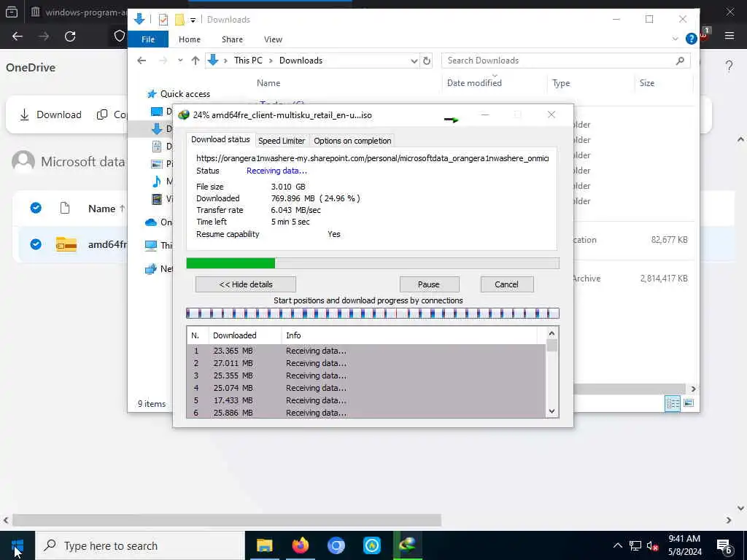Image resolution: width=747 pixels, height=560 pixels.
Task: Click the connections progress strip
Action: point(373,314)
